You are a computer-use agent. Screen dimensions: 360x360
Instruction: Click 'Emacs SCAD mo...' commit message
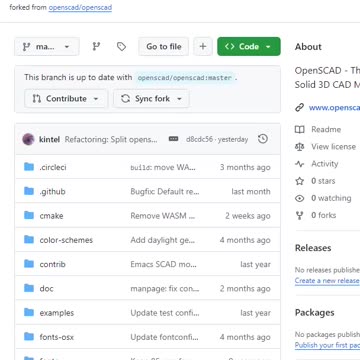click(163, 264)
